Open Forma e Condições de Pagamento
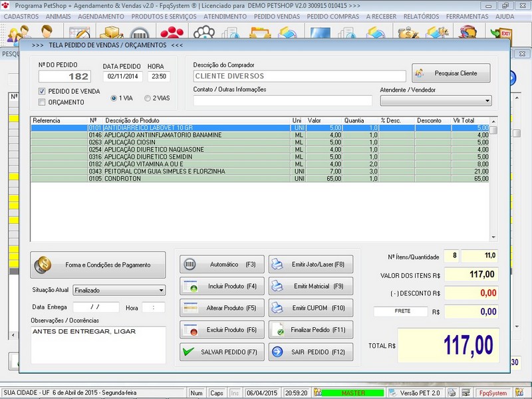Viewport: 532px width, 399px height. tap(98, 265)
